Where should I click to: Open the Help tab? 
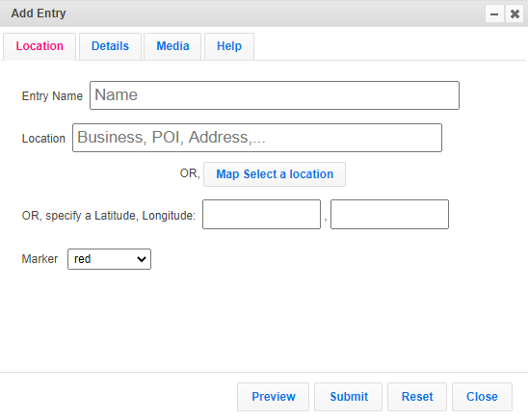[x=229, y=46]
